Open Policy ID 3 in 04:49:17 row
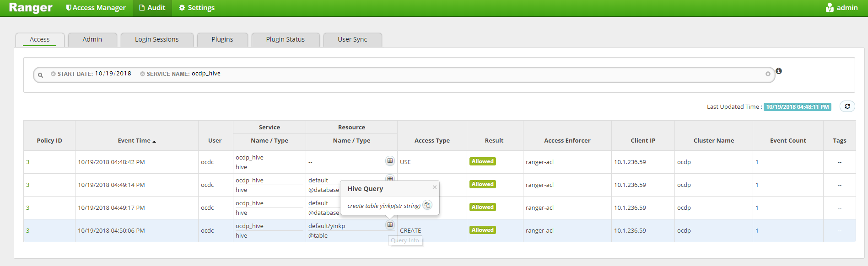This screenshot has width=868, height=266. (x=28, y=208)
